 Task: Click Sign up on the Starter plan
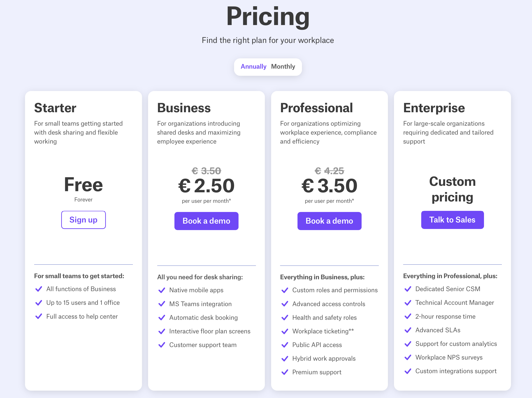[x=84, y=220]
